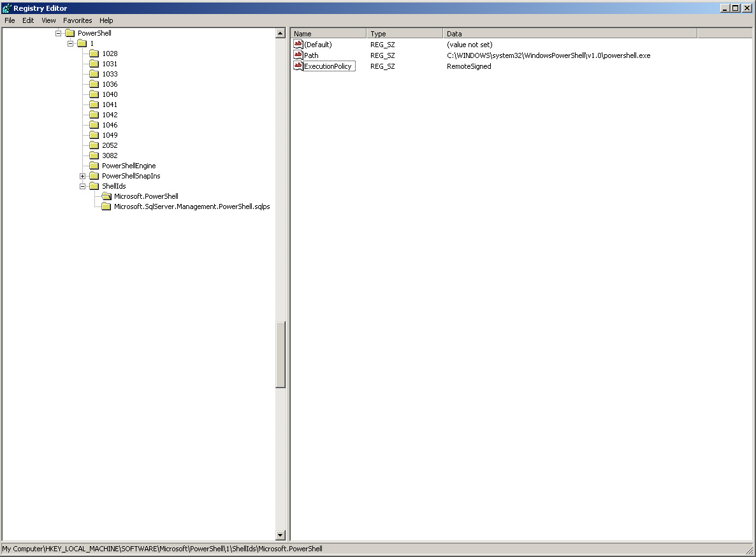Click the folder icon of key 2052
This screenshot has height=557, width=756.
point(94,145)
